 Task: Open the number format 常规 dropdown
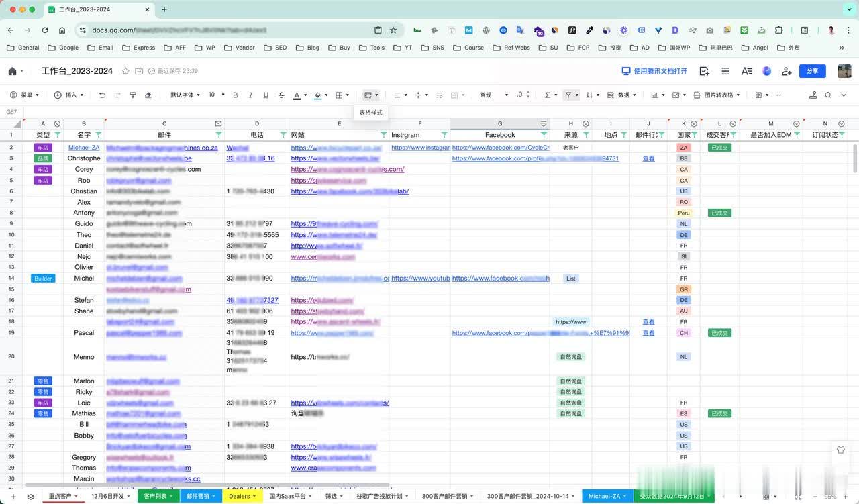[494, 95]
